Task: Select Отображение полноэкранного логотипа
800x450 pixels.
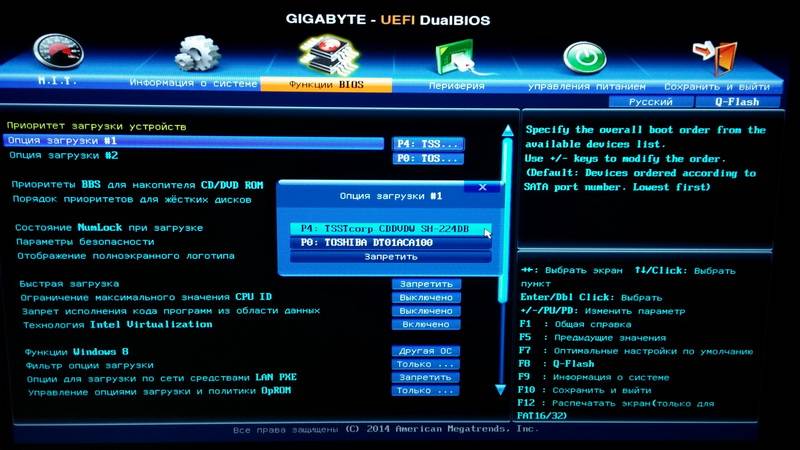Action: 126,256
